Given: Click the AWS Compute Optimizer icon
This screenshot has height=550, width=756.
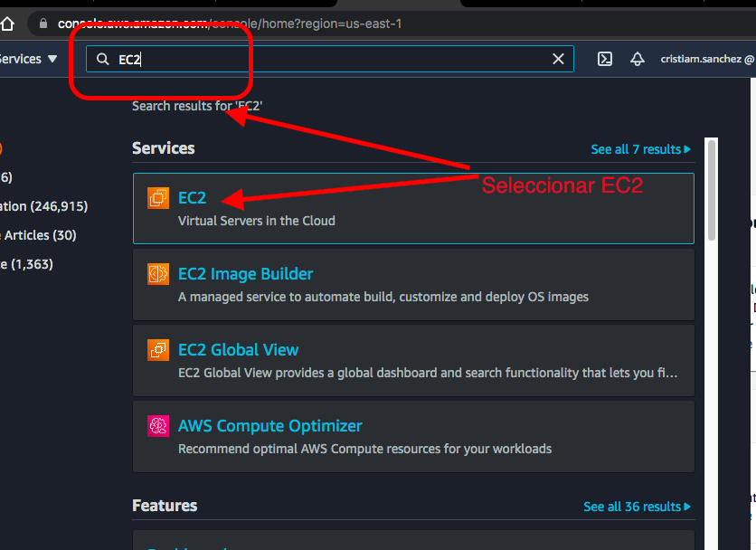Looking at the screenshot, I should pos(158,426).
